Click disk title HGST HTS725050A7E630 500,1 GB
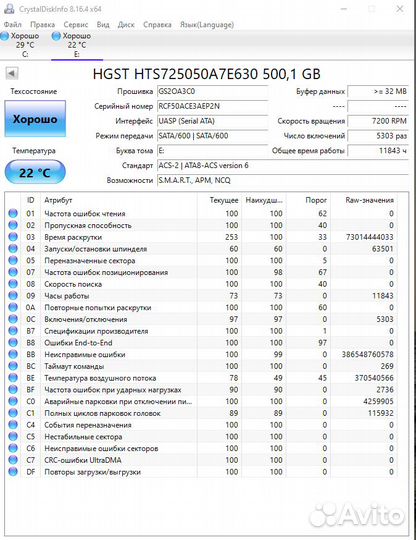Viewport: 416px width, 540px height. pos(207,74)
